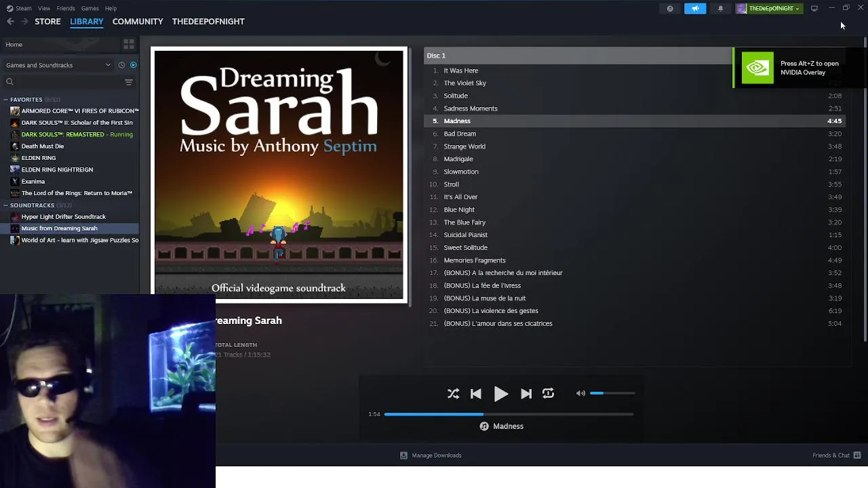Open the View menu
The image size is (868, 488).
pos(44,8)
